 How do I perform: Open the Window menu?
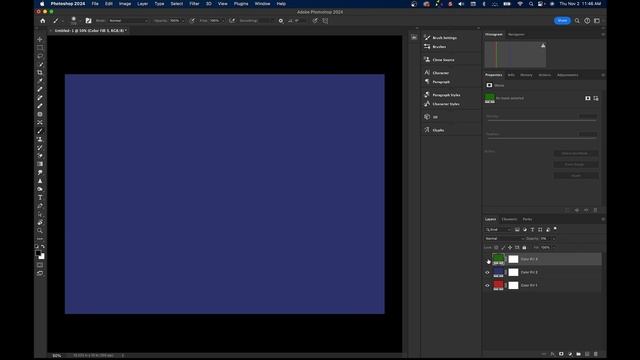pos(262,4)
